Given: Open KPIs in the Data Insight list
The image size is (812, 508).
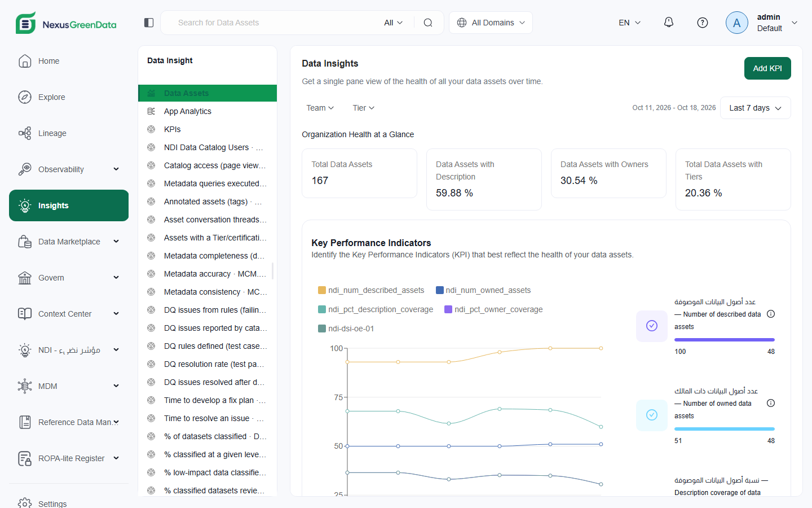Looking at the screenshot, I should (208, 129).
